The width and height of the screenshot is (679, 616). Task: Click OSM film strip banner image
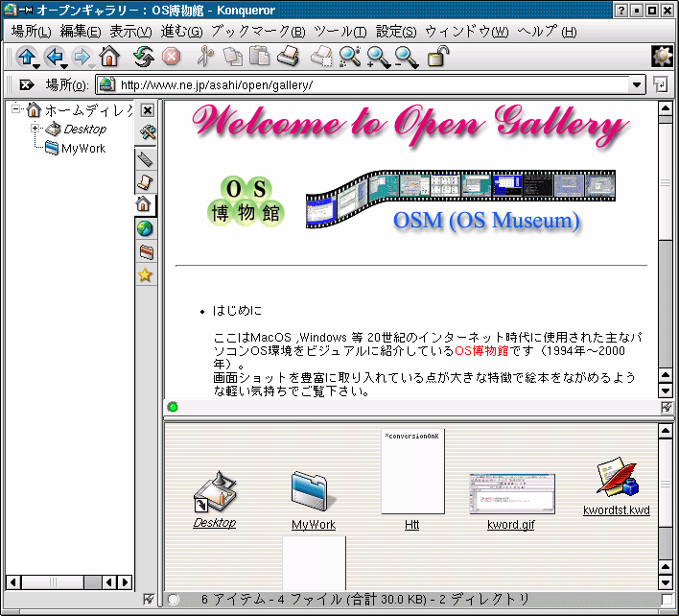click(x=460, y=199)
